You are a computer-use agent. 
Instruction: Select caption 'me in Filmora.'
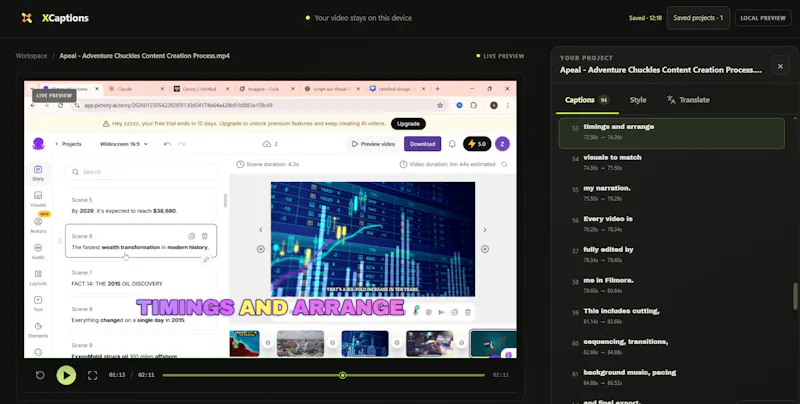tap(671, 285)
